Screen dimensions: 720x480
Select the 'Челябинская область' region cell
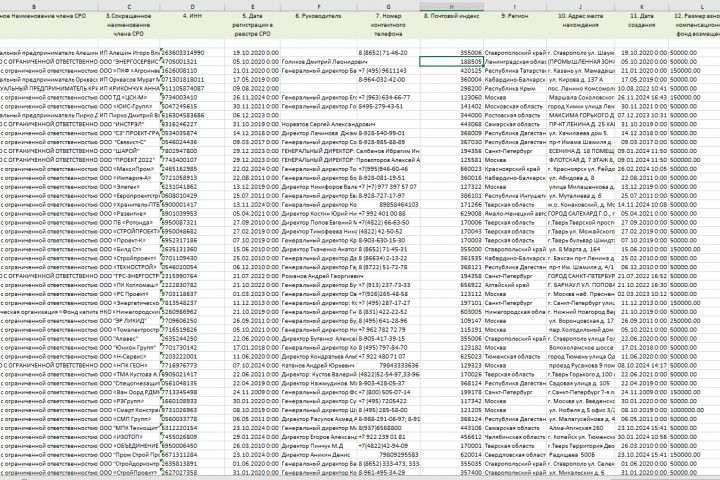point(515,437)
